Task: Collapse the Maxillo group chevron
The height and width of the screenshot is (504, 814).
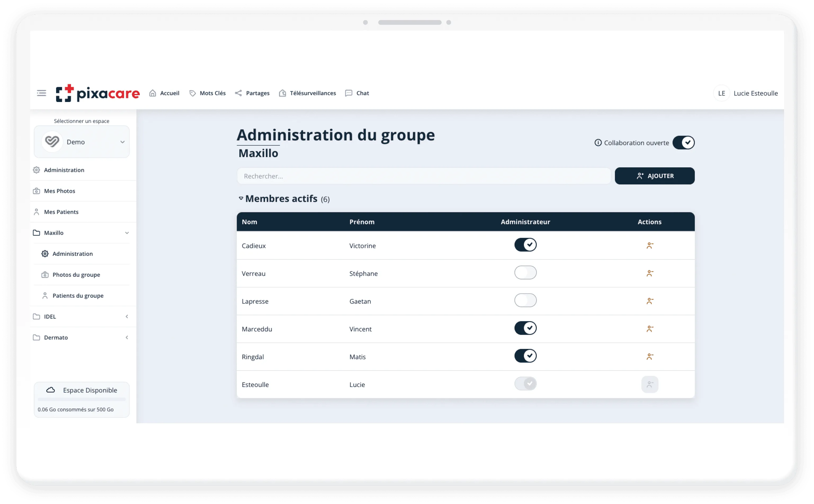Action: [x=127, y=233]
